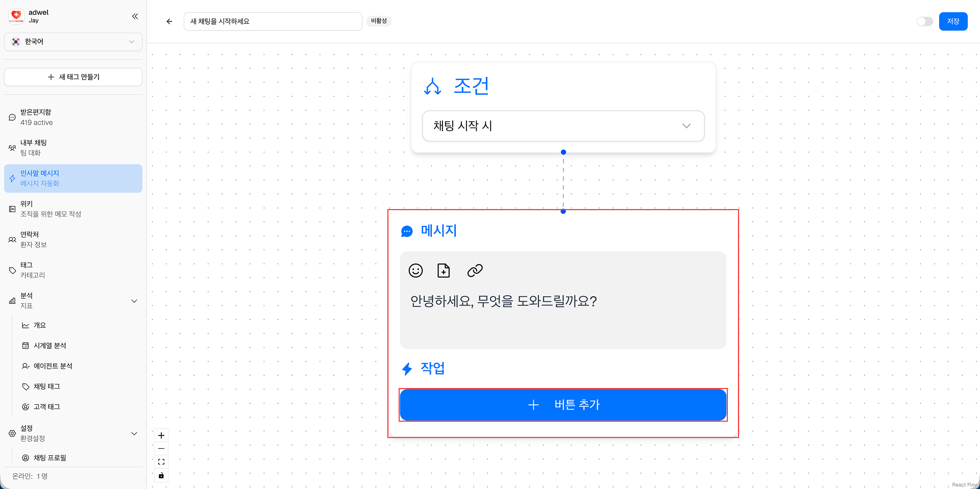Click the attach file icon

click(444, 271)
